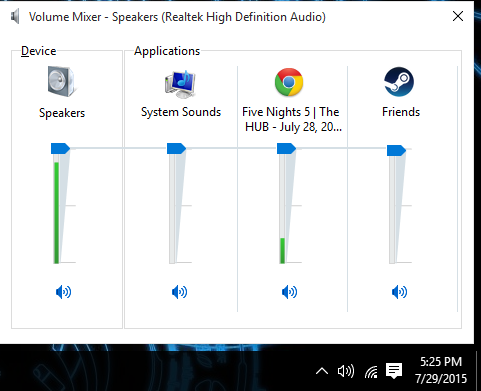The width and height of the screenshot is (481, 391).
Task: Click the System Sounds label
Action: (x=181, y=112)
